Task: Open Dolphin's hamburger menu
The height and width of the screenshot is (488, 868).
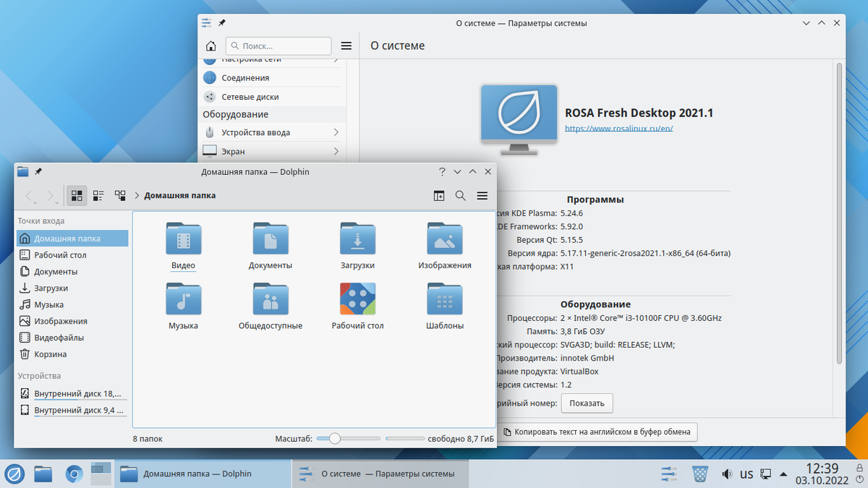Action: click(x=482, y=195)
